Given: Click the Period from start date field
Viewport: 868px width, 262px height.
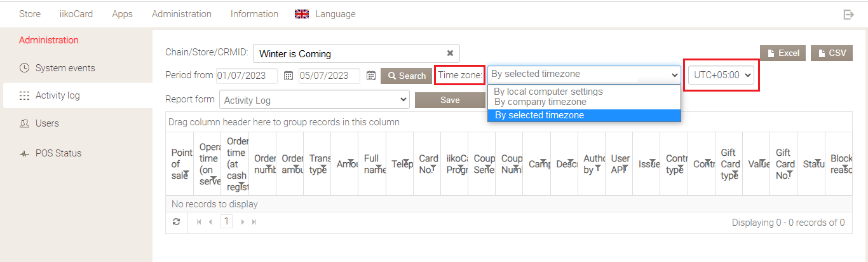Looking at the screenshot, I should 247,76.
